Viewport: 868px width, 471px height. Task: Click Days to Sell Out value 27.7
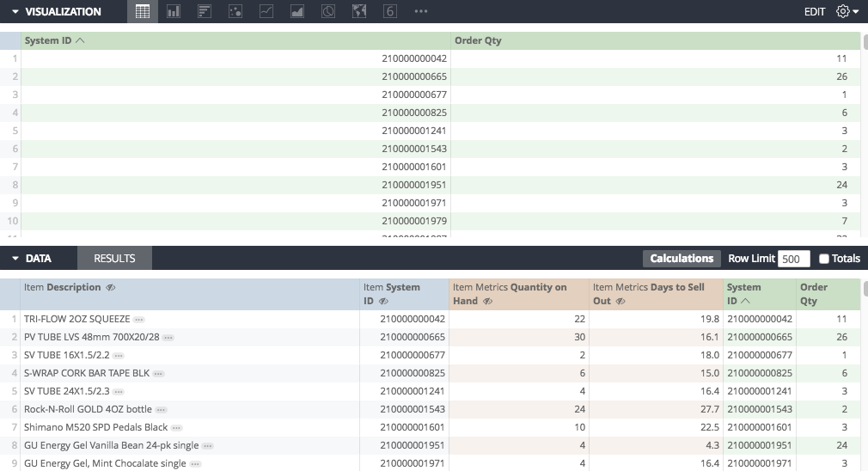tap(710, 409)
